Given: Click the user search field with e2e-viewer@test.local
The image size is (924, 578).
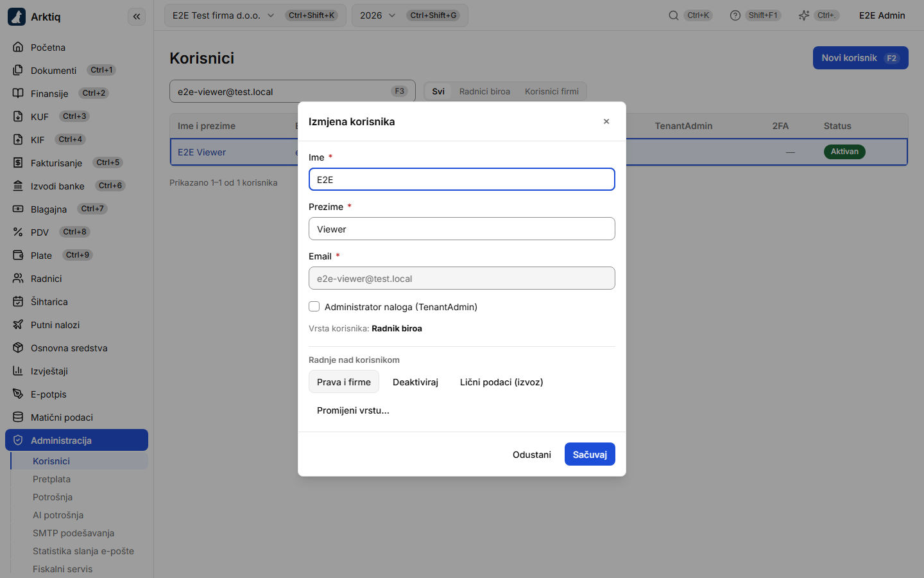Looking at the screenshot, I should click(293, 91).
